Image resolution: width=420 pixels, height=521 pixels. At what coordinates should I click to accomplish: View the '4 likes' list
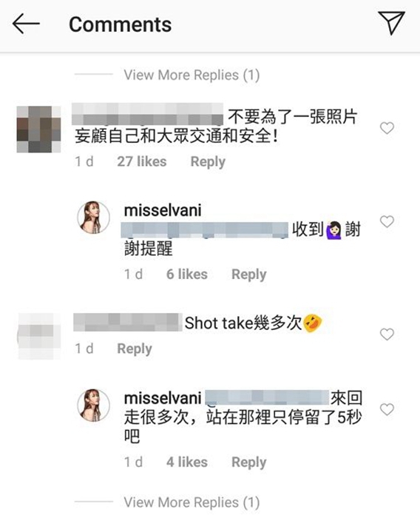[187, 463]
